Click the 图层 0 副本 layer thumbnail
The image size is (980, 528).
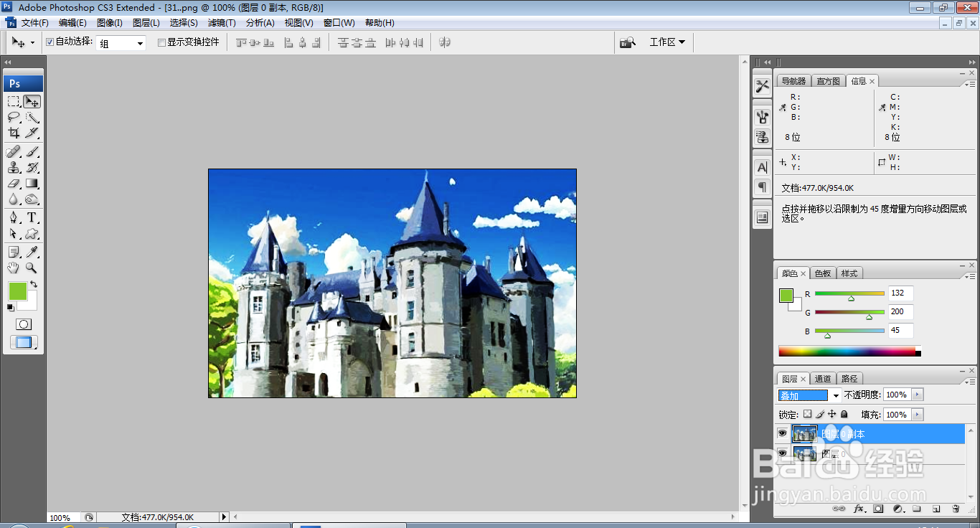pyautogui.click(x=804, y=433)
